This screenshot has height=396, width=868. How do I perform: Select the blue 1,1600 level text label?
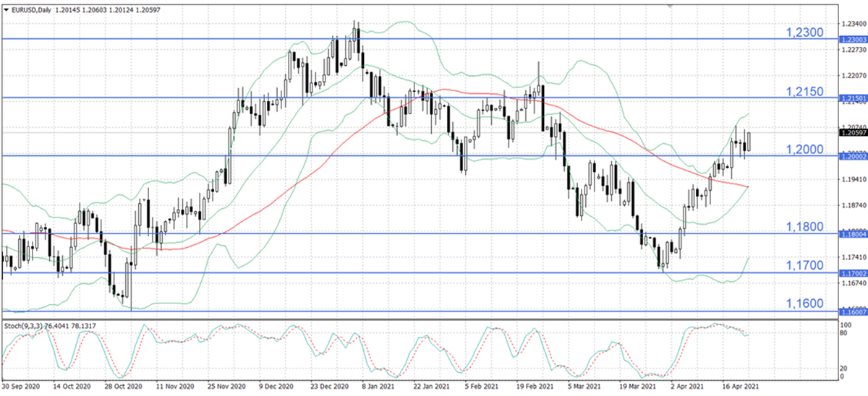tap(804, 303)
